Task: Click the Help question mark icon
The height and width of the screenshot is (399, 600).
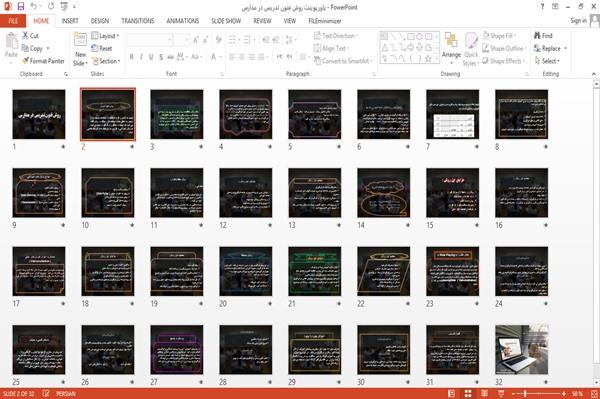Action: [542, 7]
